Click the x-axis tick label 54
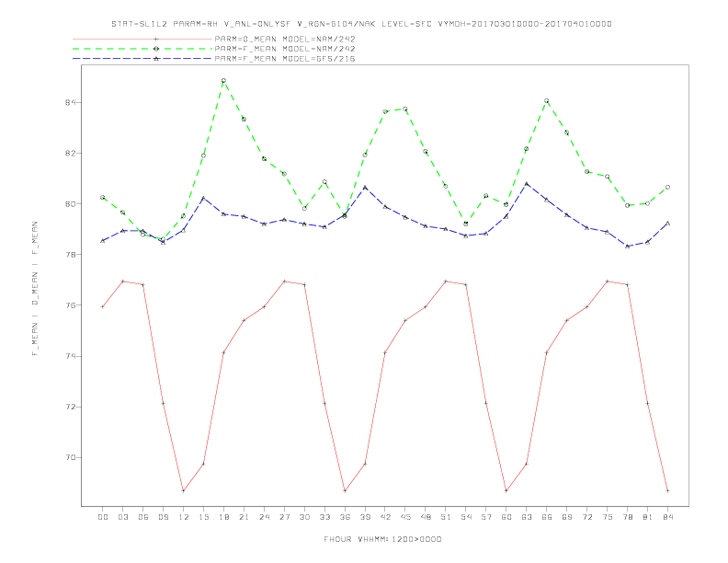Image resolution: width=728 pixels, height=563 pixels. pyautogui.click(x=466, y=517)
